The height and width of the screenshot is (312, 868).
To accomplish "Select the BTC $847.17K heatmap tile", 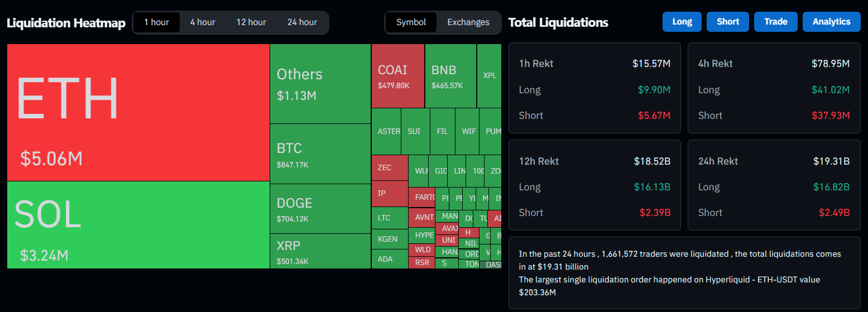I will point(320,154).
